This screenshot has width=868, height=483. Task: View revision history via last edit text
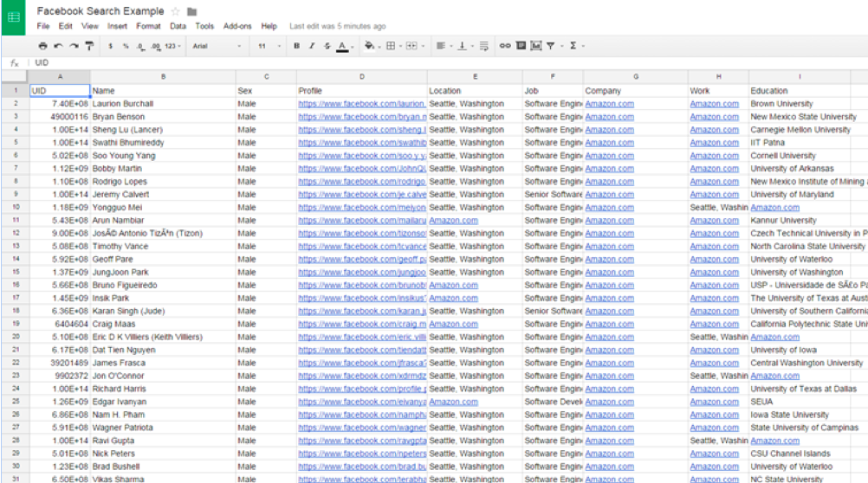click(x=337, y=26)
